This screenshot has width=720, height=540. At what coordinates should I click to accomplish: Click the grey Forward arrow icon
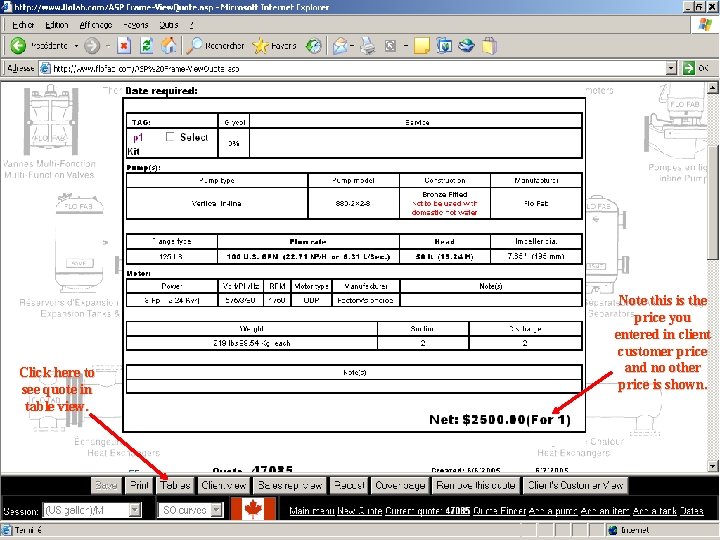click(x=92, y=45)
